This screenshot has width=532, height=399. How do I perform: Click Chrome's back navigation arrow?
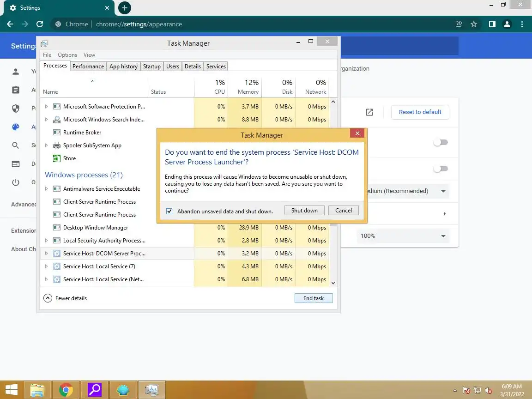[x=10, y=24]
